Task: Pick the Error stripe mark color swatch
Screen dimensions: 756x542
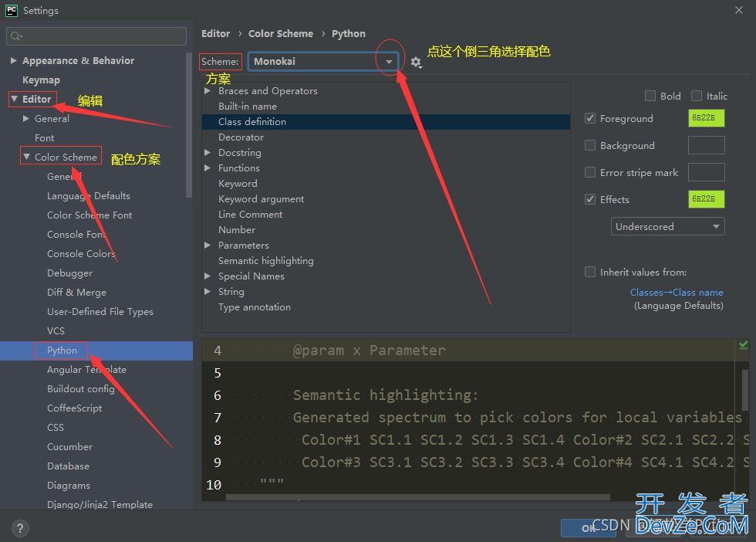Action: tap(706, 172)
